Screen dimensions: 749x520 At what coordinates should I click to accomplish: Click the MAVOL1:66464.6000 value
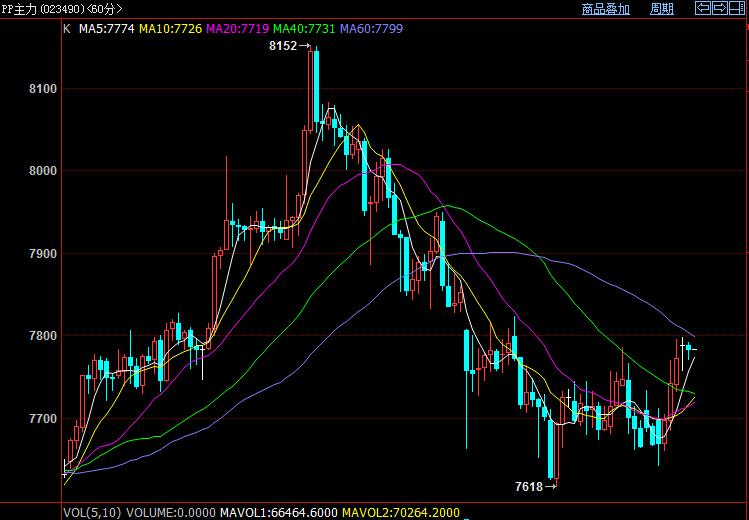coord(278,513)
